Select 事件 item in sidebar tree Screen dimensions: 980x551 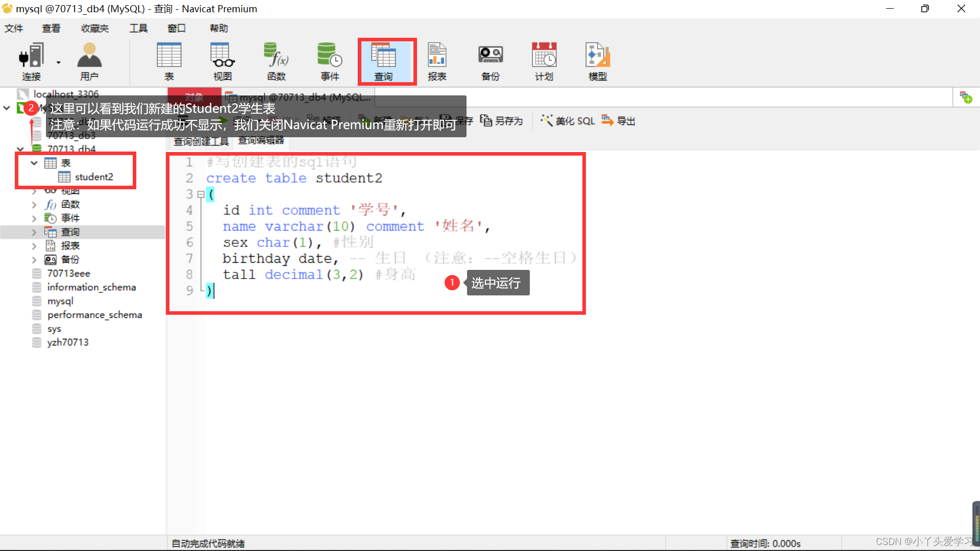tap(70, 218)
